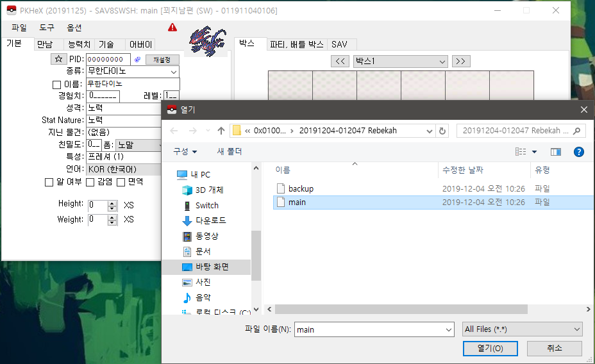Expand the address bar path dropdown
Screen dimensions: 595x364
429,131
